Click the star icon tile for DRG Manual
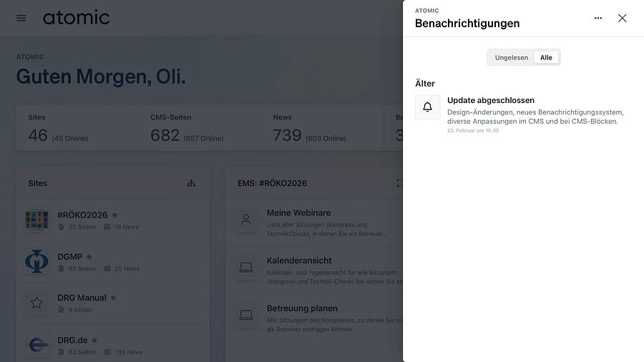644x362 pixels. pyautogui.click(x=36, y=303)
